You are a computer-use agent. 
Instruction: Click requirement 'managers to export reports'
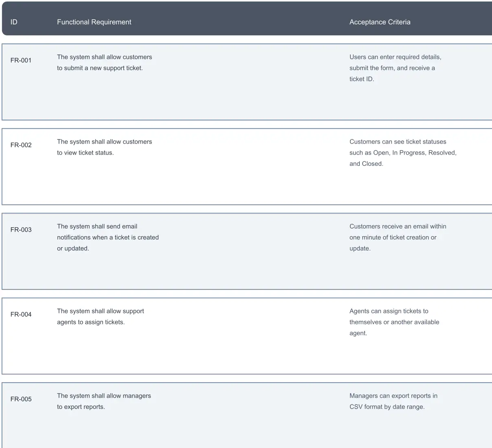click(104, 401)
